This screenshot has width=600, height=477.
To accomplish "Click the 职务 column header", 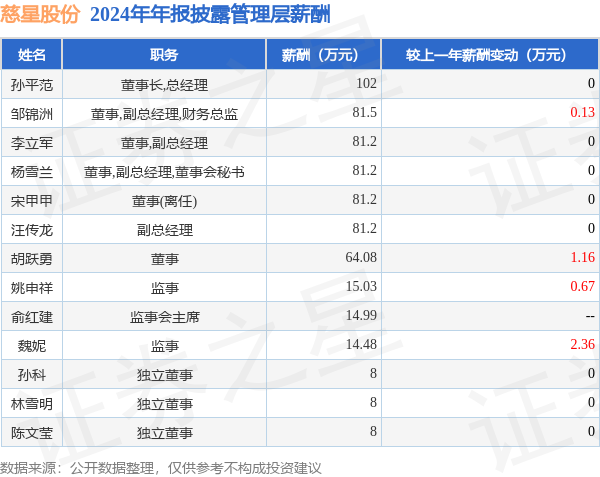I will coord(164,55).
